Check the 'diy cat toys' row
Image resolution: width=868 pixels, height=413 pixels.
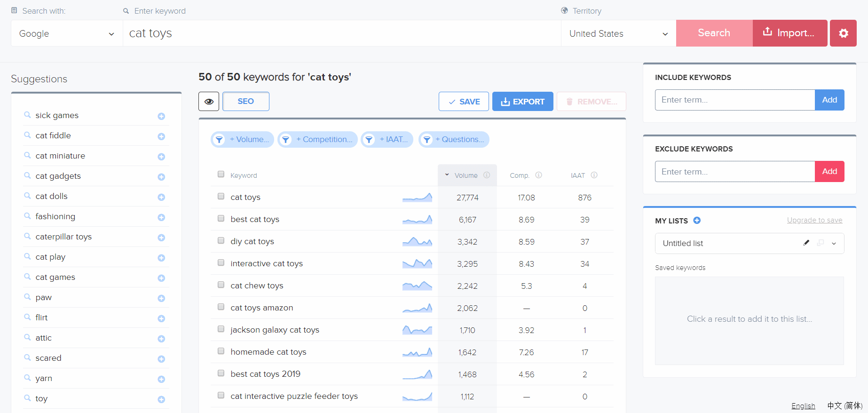[221, 240]
